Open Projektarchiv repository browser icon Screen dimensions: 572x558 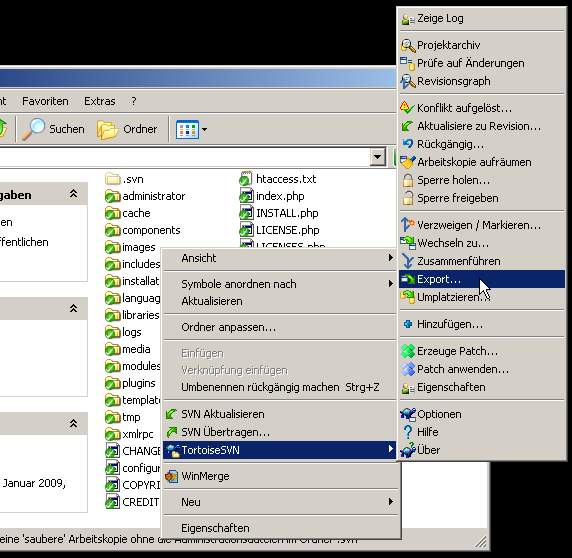[408, 45]
